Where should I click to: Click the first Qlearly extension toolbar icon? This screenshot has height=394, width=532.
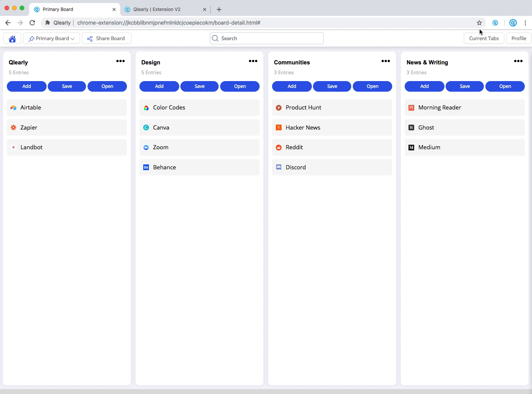click(495, 23)
